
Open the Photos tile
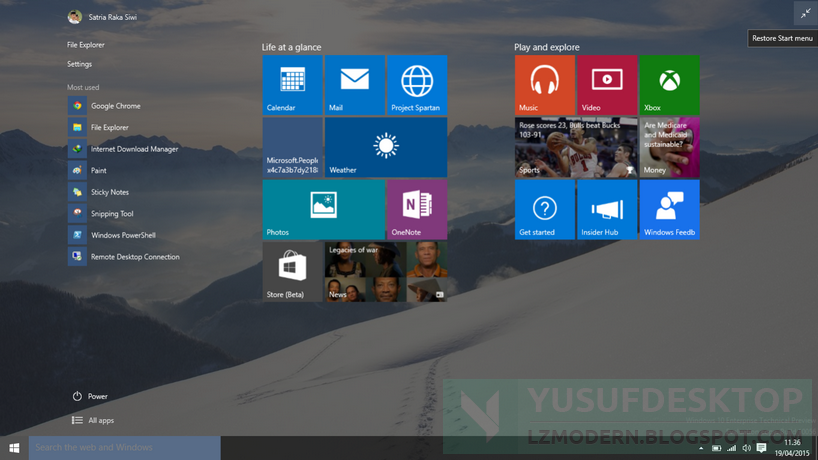[323, 210]
